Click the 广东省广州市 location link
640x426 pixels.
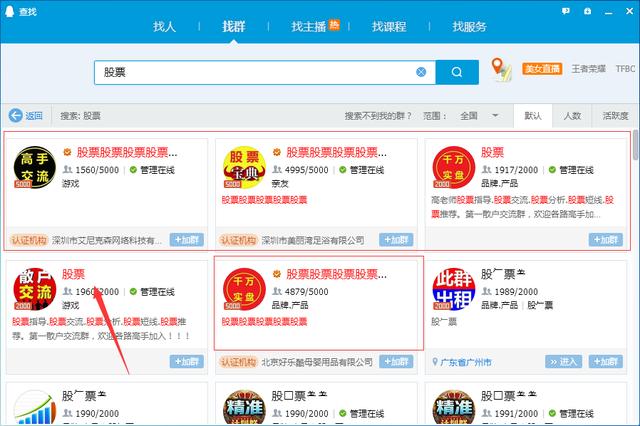tap(465, 362)
